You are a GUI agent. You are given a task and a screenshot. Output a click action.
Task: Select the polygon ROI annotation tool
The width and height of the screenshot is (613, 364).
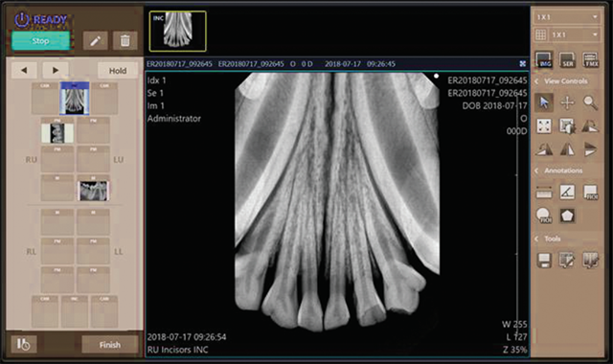coord(567,216)
